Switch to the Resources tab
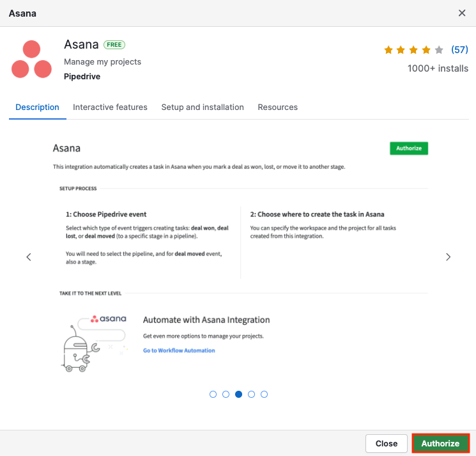 [277, 107]
